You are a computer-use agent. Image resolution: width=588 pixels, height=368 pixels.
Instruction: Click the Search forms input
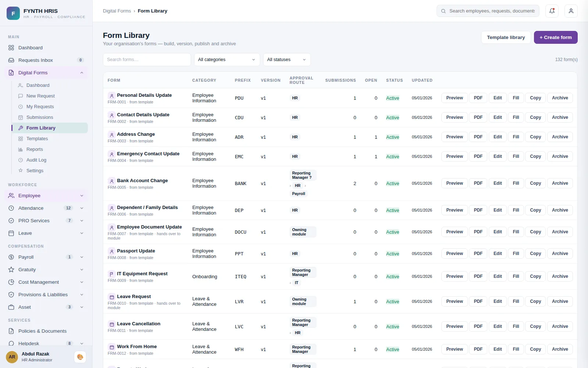coord(147,60)
